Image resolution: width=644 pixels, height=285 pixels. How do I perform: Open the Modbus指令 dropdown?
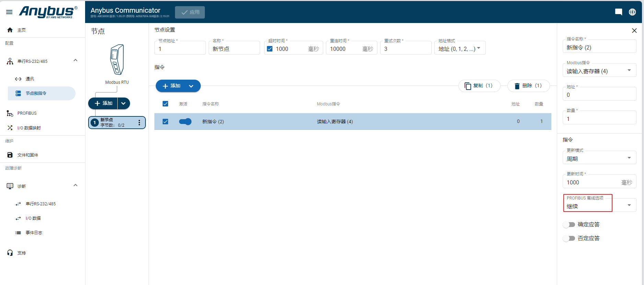(x=599, y=70)
